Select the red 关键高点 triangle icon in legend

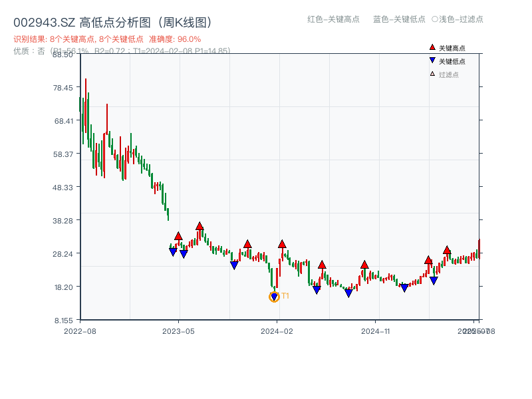pos(432,47)
